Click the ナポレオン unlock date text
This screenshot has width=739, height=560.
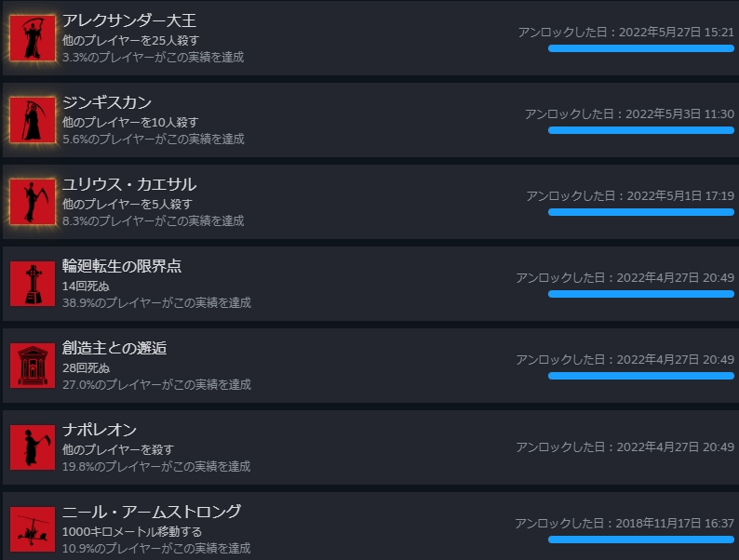(x=625, y=447)
